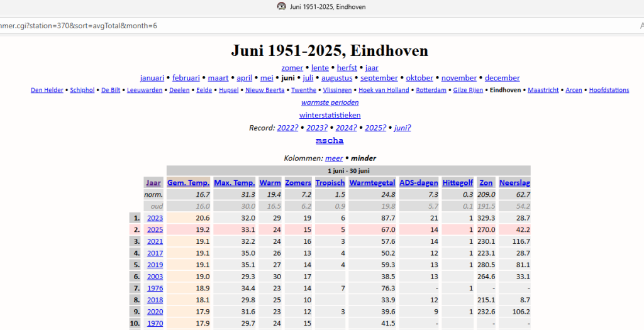Switch to the november month
The height and width of the screenshot is (330, 644).
tap(458, 77)
